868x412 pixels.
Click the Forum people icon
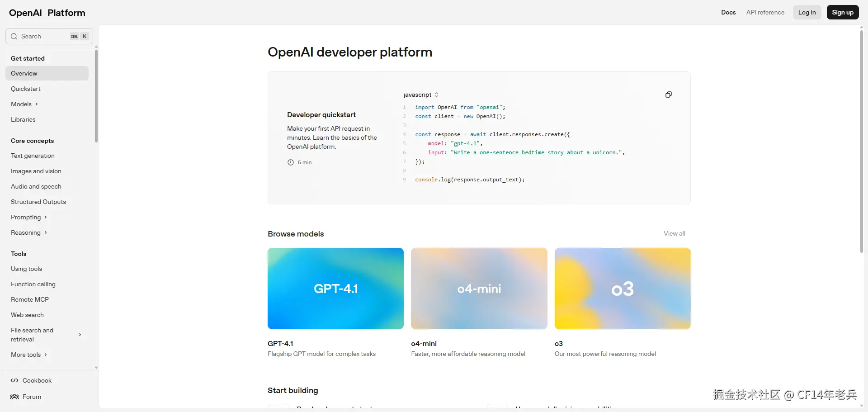pos(14,397)
